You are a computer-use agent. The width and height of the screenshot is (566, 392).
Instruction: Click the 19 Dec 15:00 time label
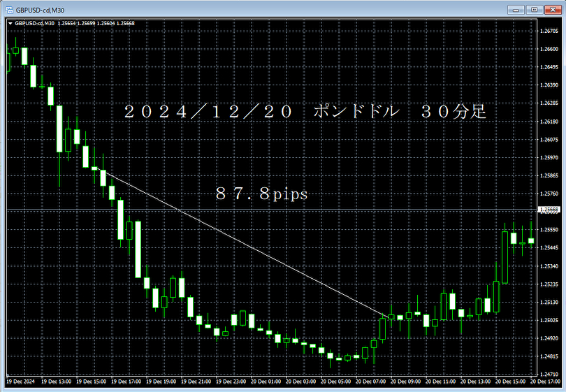91,382
